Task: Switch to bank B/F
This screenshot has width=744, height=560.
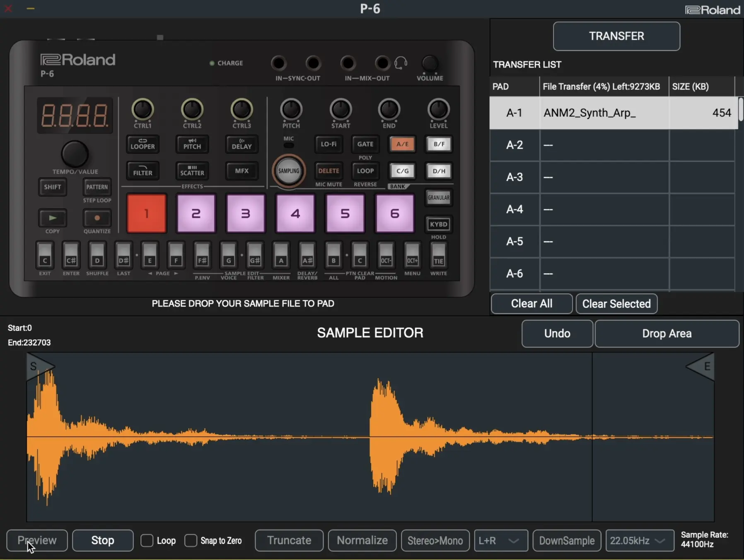Action: click(439, 144)
